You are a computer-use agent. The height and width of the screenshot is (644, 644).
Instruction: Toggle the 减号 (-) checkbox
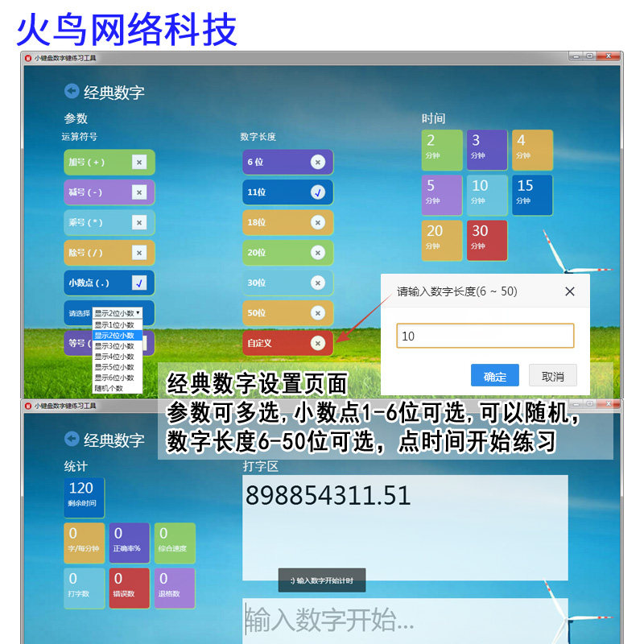point(139,192)
